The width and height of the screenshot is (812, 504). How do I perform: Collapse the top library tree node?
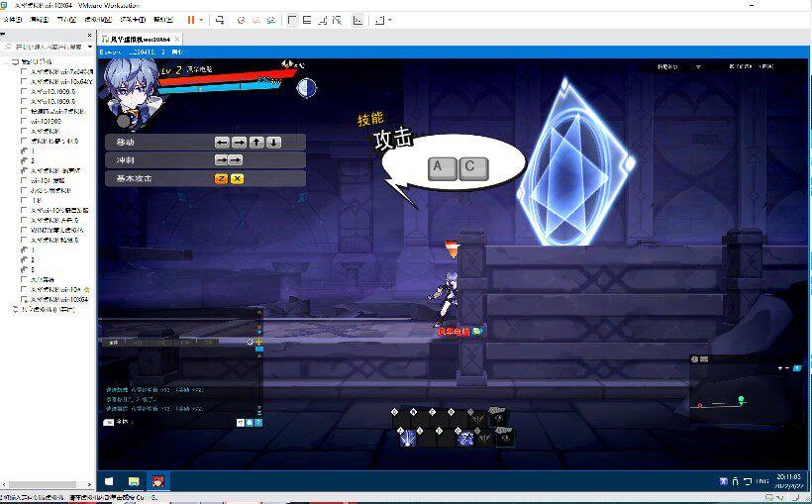[x=7, y=62]
